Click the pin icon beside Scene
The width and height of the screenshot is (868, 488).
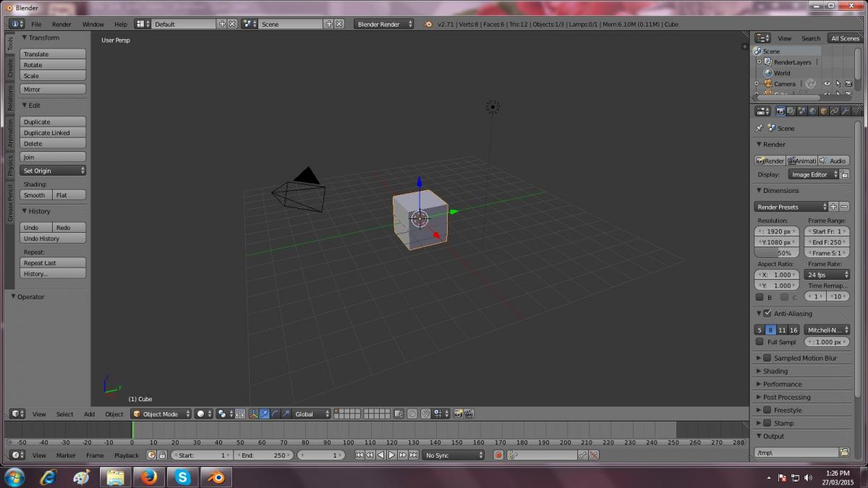pyautogui.click(x=759, y=128)
